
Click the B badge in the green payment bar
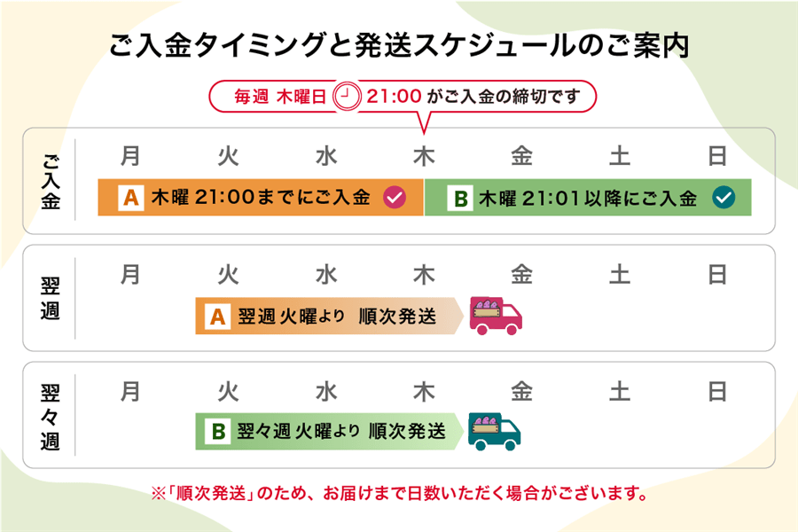point(459,199)
